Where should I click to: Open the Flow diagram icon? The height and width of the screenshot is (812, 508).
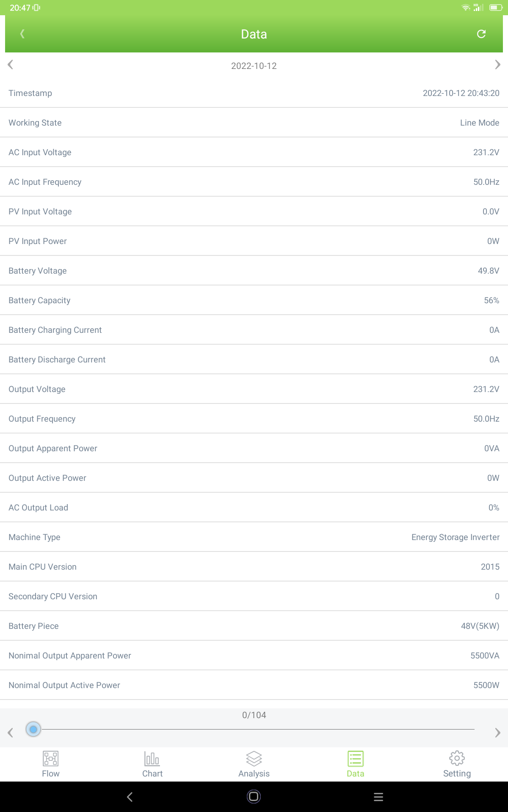[51, 759]
